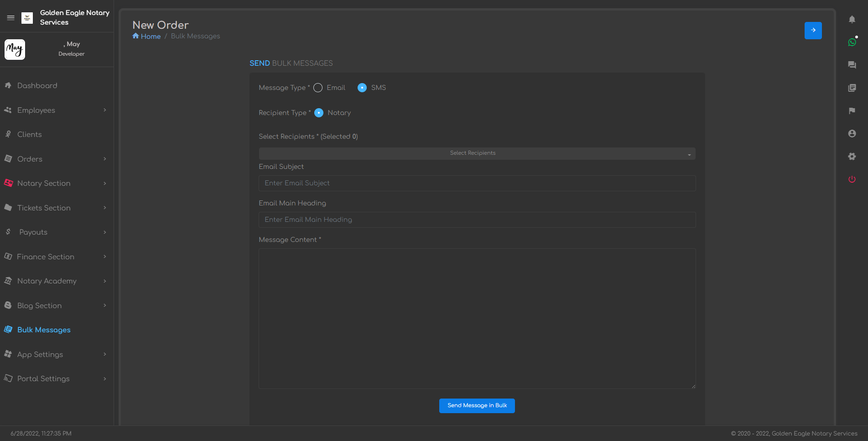This screenshot has height=441, width=868.
Task: Click the Dashboard home icon in sidebar
Action: coord(8,85)
